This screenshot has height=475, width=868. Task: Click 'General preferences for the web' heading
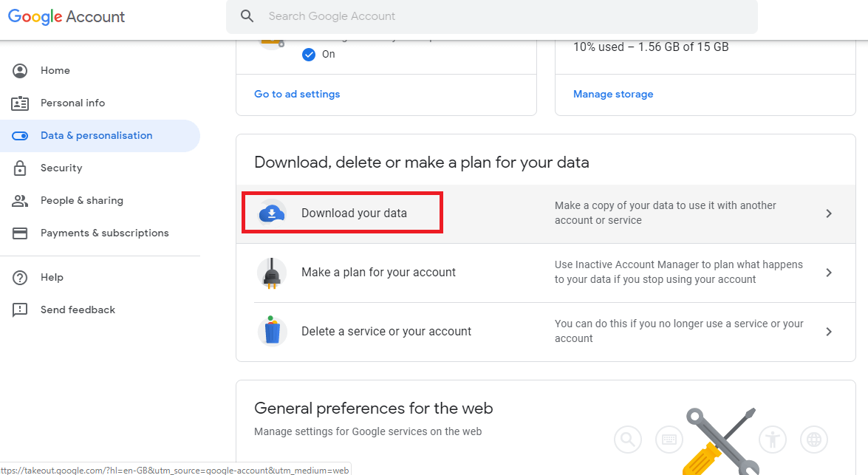[374, 409]
